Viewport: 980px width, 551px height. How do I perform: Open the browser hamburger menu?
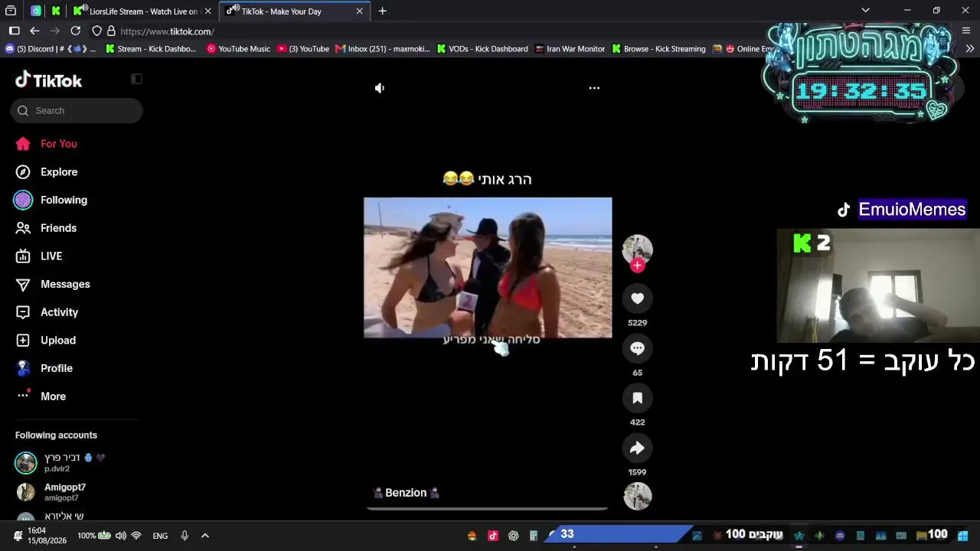tap(966, 31)
